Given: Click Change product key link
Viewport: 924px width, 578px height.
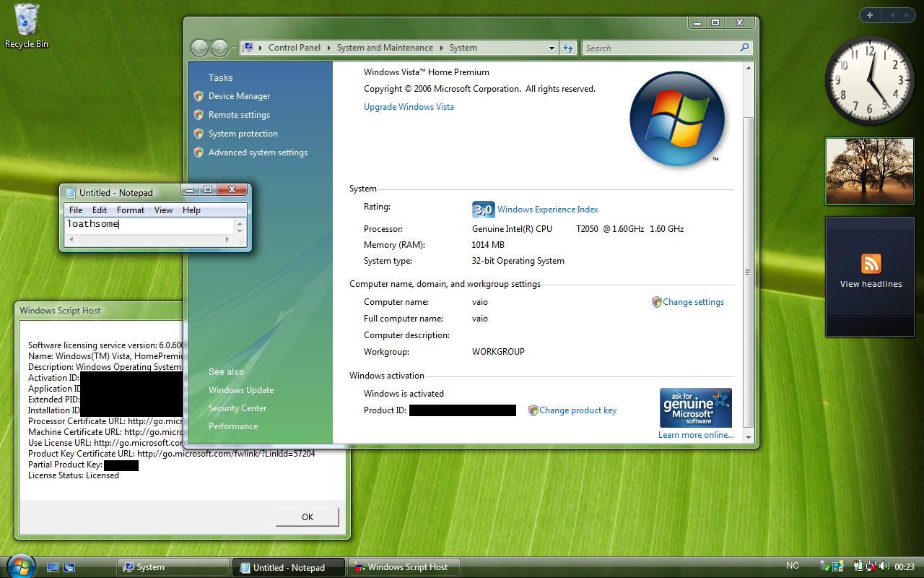Looking at the screenshot, I should 577,410.
